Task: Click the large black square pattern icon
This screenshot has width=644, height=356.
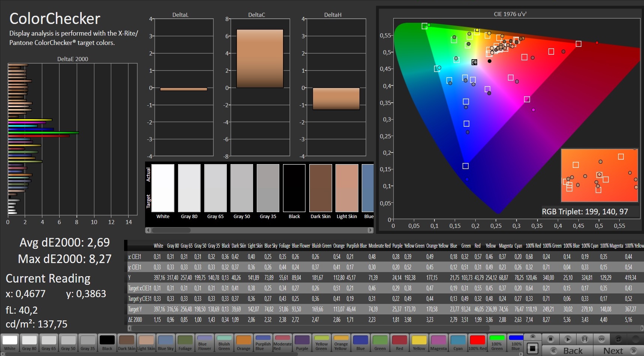Action: coord(533,348)
